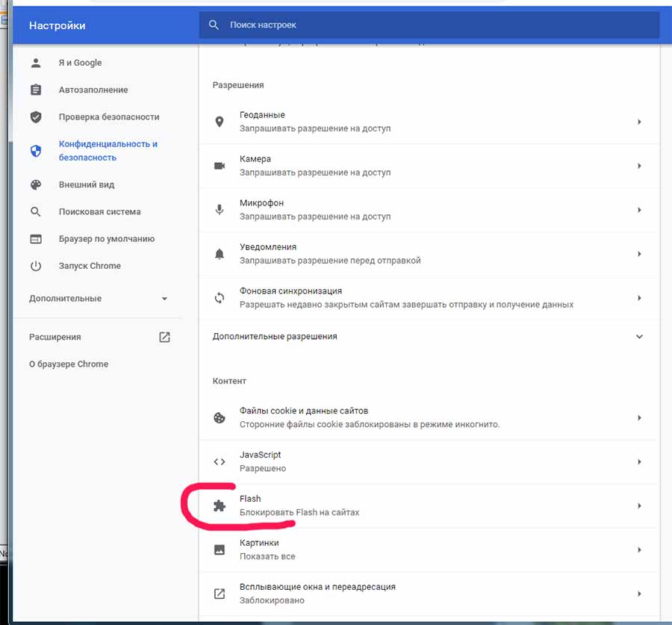Click the magnifier icon for Поисковая система
Image resolution: width=672 pixels, height=625 pixels.
point(36,212)
